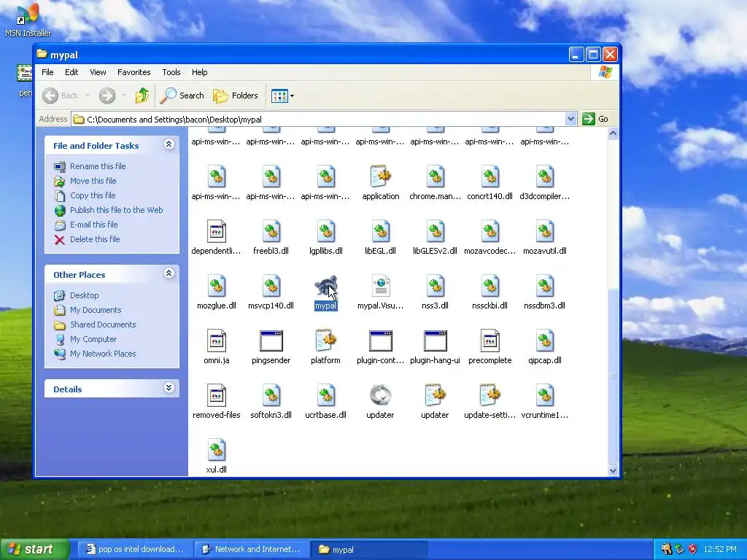Click Copy this file
This screenshot has height=560, width=747.
click(93, 195)
